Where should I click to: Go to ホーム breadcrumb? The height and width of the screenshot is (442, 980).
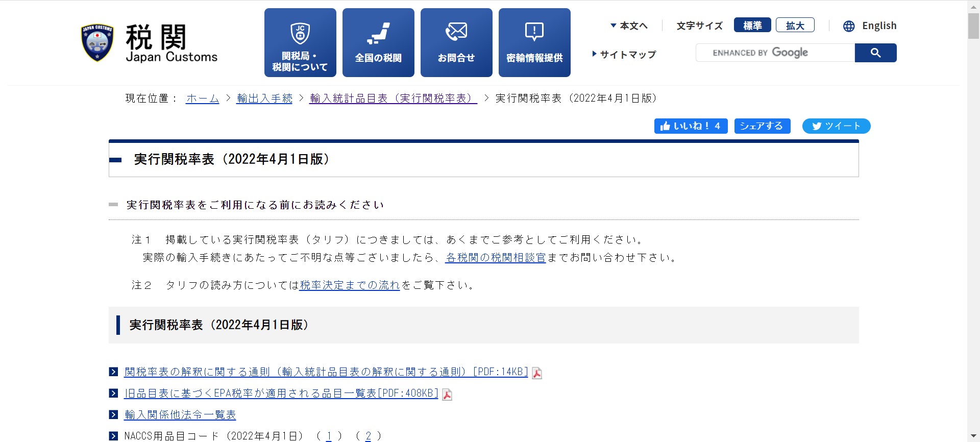[x=202, y=99]
